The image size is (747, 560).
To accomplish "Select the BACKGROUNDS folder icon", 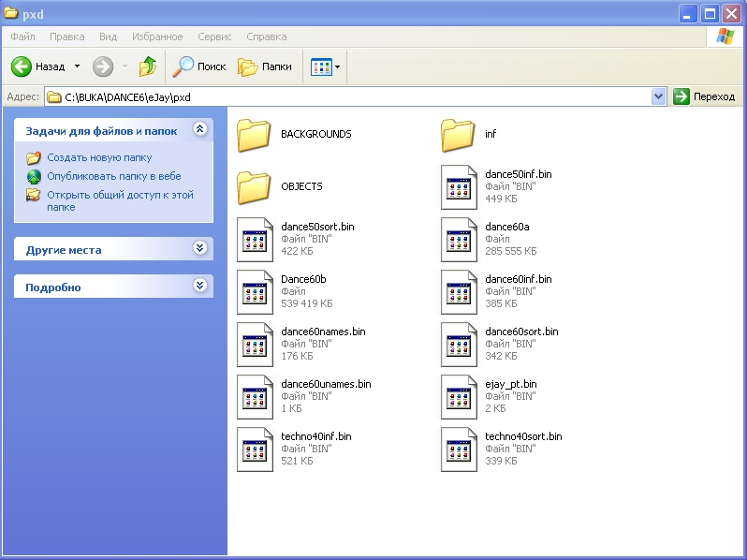I will coord(254,136).
